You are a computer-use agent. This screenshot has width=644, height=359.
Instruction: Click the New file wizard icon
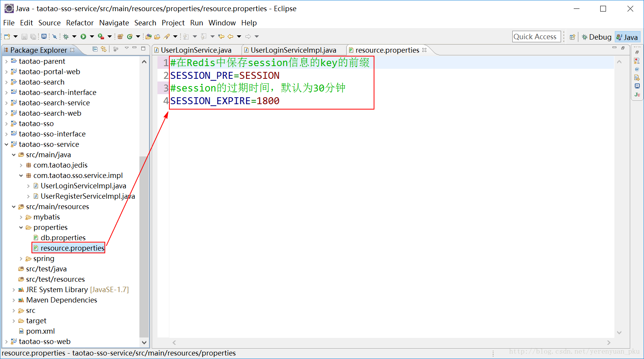click(7, 37)
